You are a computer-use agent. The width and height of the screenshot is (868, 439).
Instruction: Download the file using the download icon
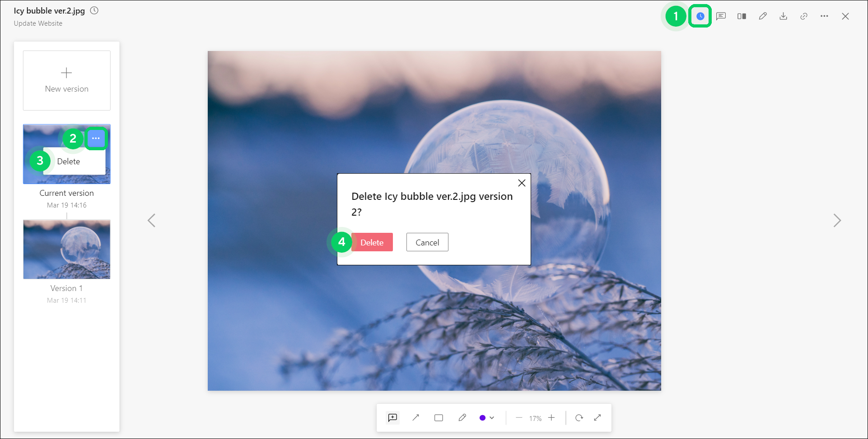783,16
